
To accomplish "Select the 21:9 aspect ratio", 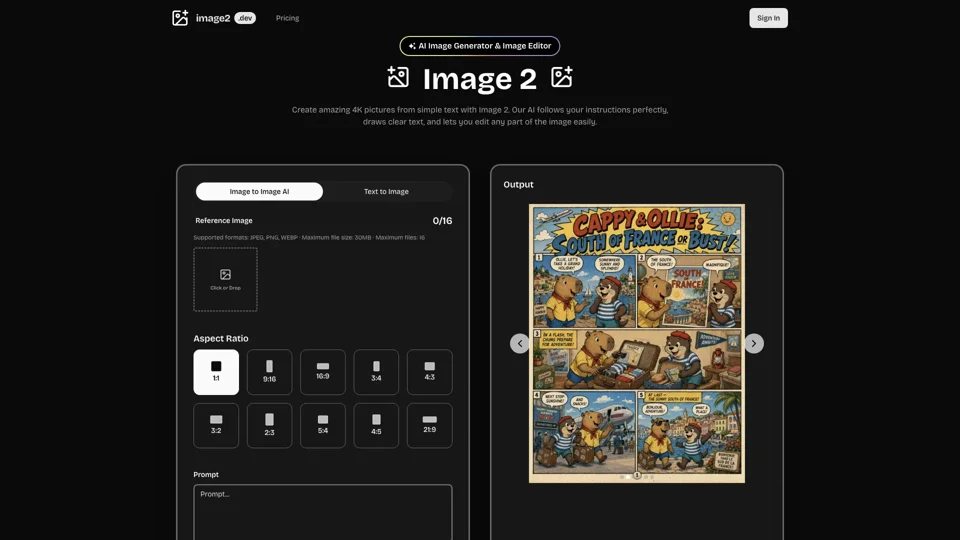I will (430, 426).
